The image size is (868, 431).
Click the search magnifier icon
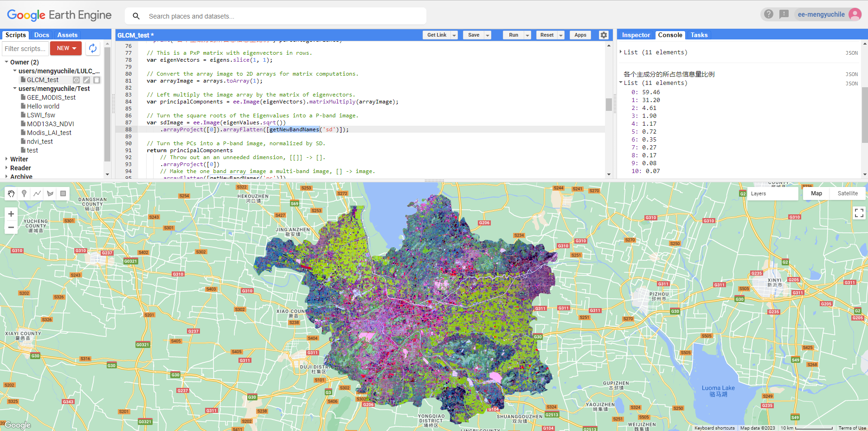click(x=136, y=16)
